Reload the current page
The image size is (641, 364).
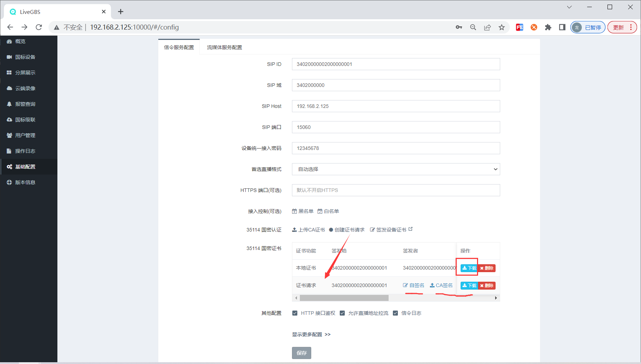tap(39, 27)
